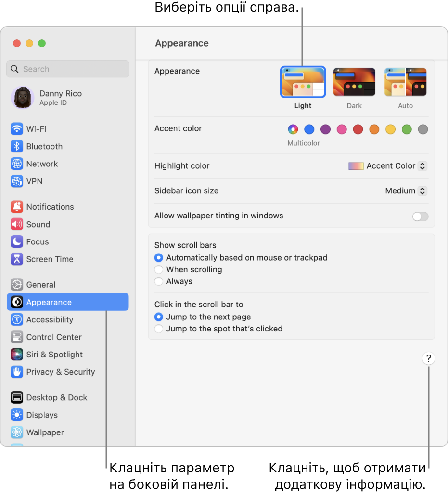Open the Control Center icon
448x495 pixels.
point(17,337)
